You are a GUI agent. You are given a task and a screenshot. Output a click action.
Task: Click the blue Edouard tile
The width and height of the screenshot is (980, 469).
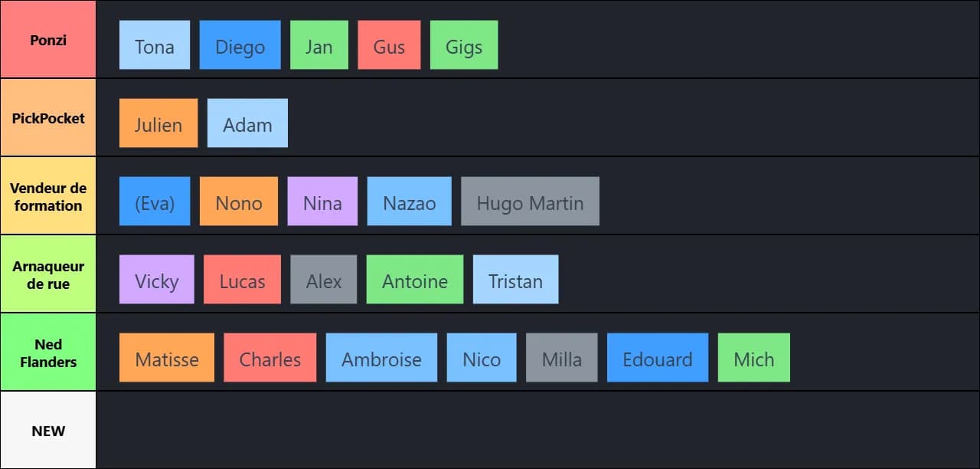click(658, 358)
